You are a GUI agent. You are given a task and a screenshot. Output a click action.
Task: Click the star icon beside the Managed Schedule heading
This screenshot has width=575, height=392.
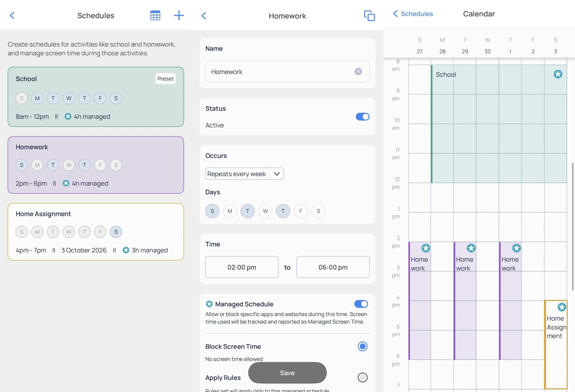(x=209, y=304)
